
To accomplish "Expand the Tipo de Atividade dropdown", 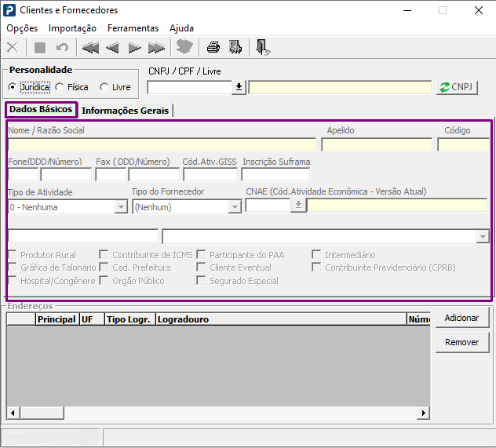I will 121,207.
